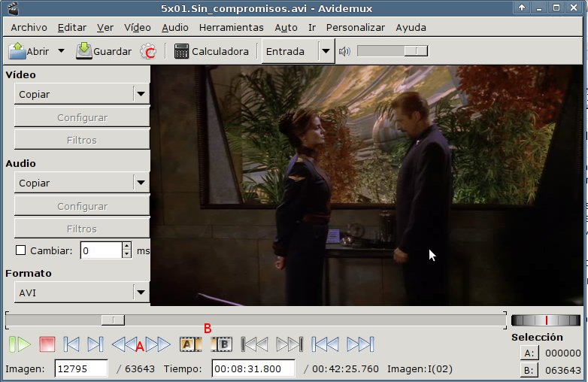This screenshot has width=588, height=382.
Task: Open the Calculadora bitrate calculator
Action: click(x=211, y=51)
